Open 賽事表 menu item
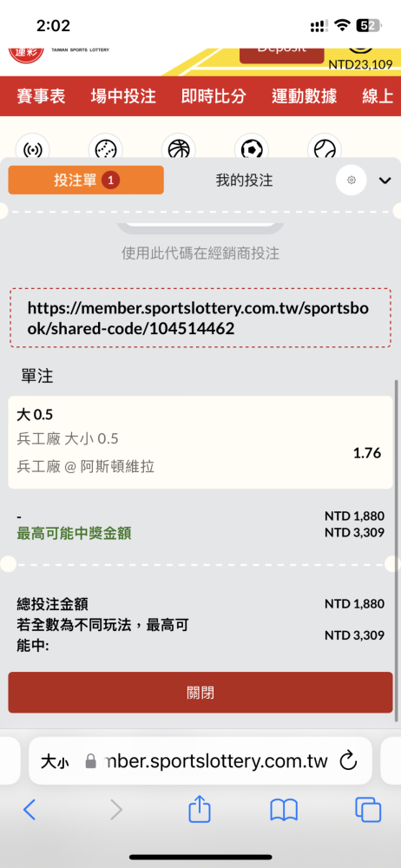The height and width of the screenshot is (868, 401). coord(41,96)
